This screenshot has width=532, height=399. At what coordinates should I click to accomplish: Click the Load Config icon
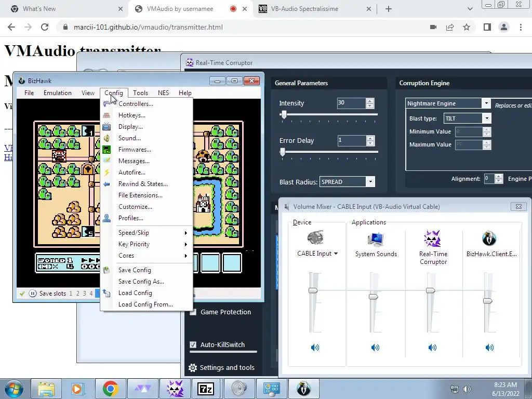[107, 293]
